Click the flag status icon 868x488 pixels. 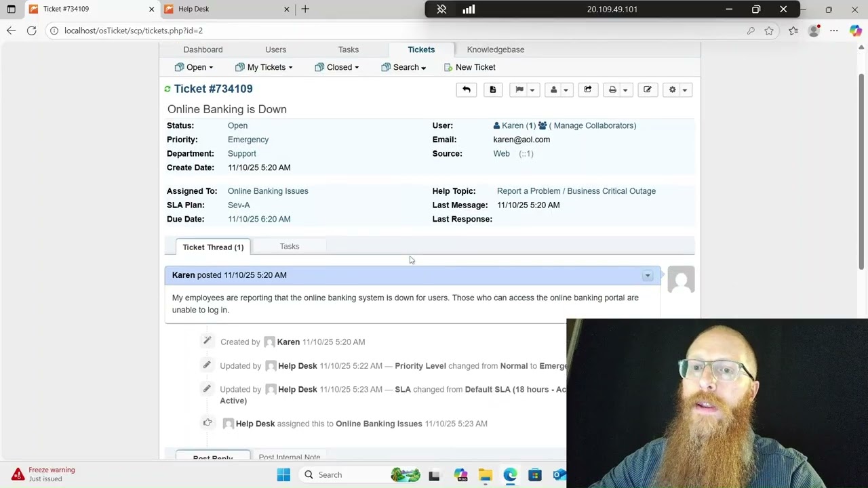point(519,89)
